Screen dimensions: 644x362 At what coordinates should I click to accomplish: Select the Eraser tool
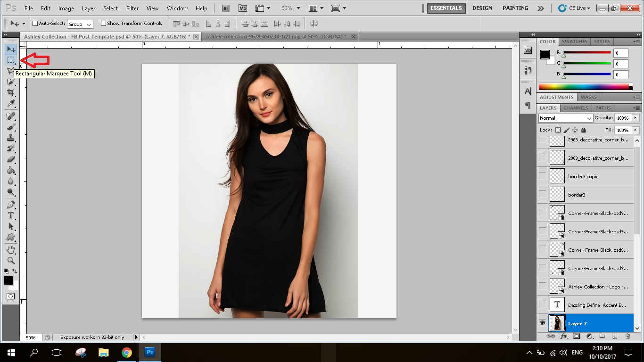pyautogui.click(x=11, y=159)
